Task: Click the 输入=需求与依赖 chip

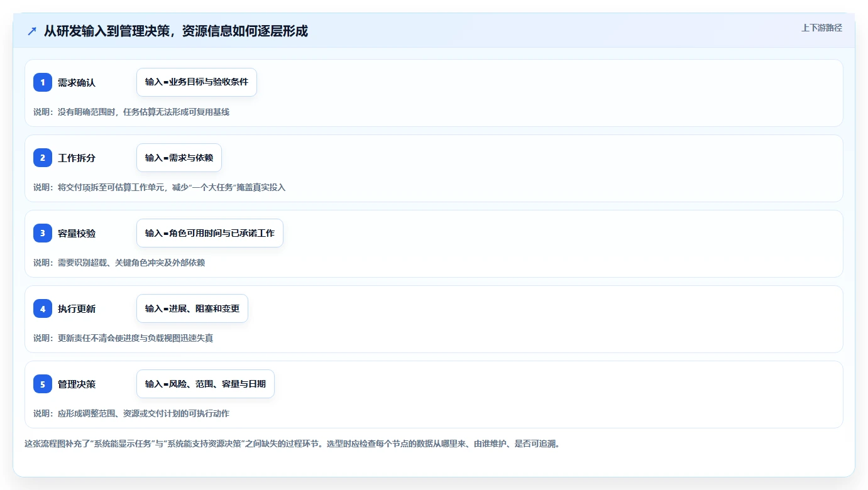Action: pyautogui.click(x=179, y=158)
